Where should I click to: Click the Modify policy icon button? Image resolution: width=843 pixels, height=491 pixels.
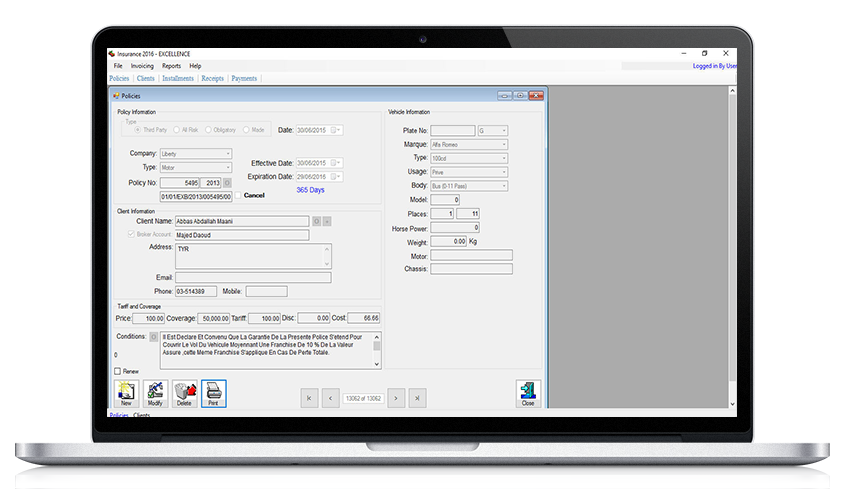click(x=155, y=393)
